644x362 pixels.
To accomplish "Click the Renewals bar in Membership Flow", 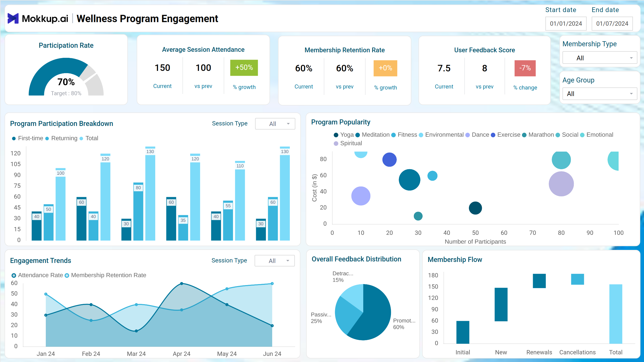I will point(539,281).
